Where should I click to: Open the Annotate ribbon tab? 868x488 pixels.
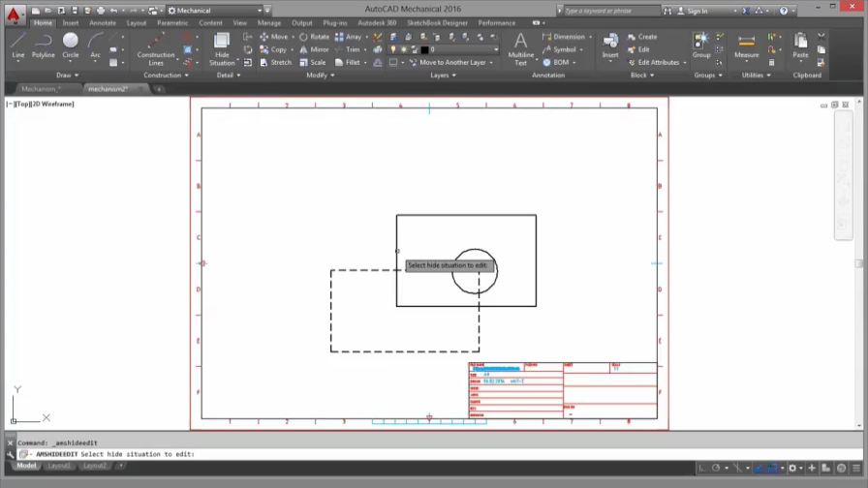(103, 22)
